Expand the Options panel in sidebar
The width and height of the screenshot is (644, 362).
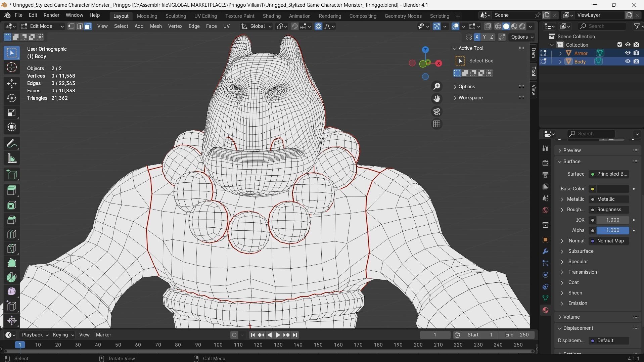pos(466,87)
